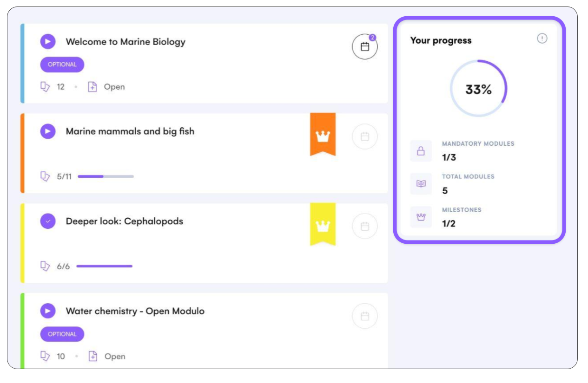Play the Water chemistry - Open Modulo module
588x383 pixels.
click(x=48, y=311)
